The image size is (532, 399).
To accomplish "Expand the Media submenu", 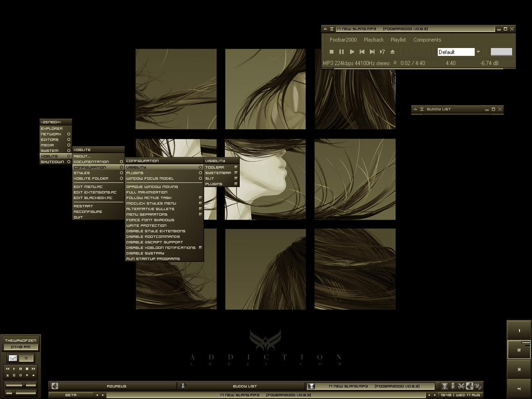I will point(55,145).
